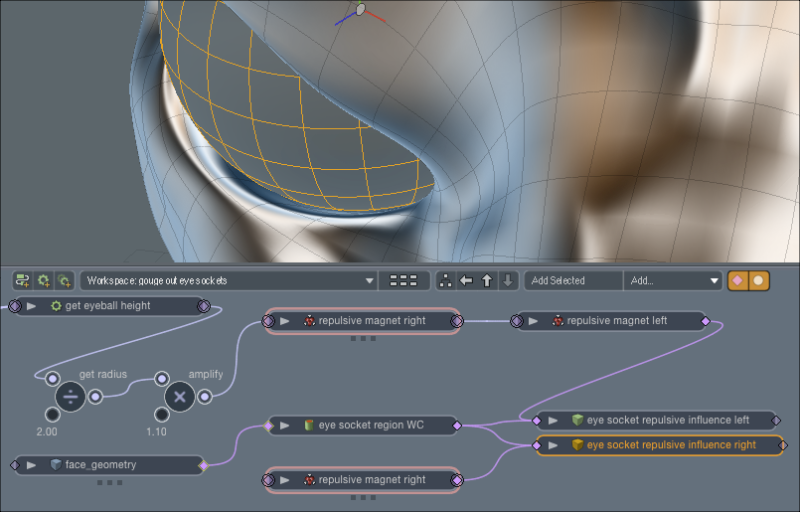Viewport: 800px width, 512px height.
Task: Click the 1.10 amplify input value
Action: pos(156,431)
